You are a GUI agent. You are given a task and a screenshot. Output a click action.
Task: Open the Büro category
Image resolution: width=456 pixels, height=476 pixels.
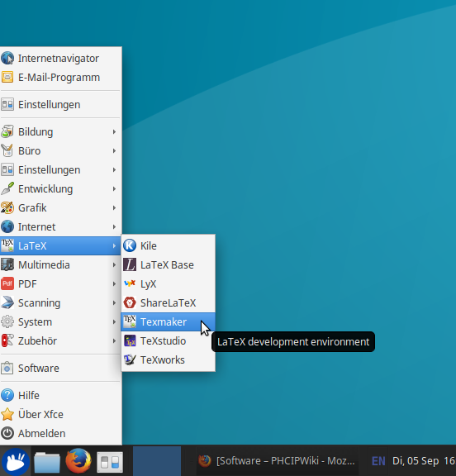tap(60, 150)
